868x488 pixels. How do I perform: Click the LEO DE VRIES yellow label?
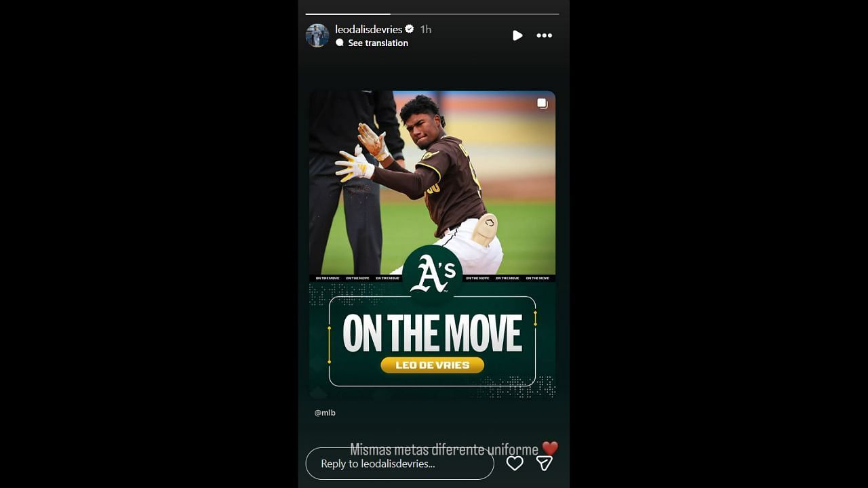point(433,365)
